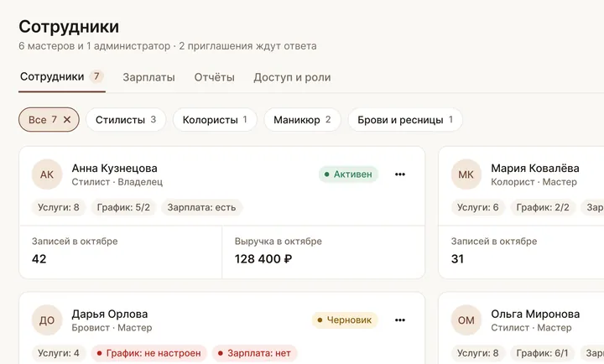Click the График: не настроен warning tag
The image size is (604, 364).
click(x=149, y=353)
